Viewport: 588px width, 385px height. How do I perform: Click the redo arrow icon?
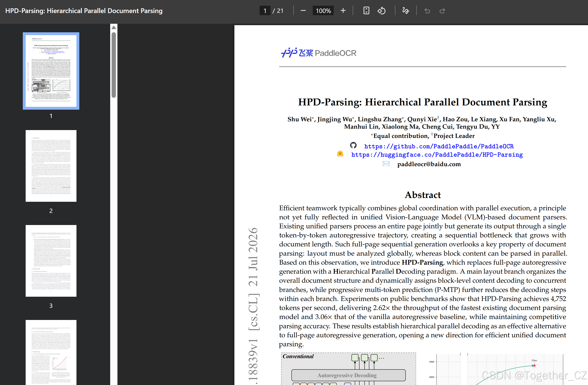[x=442, y=11]
